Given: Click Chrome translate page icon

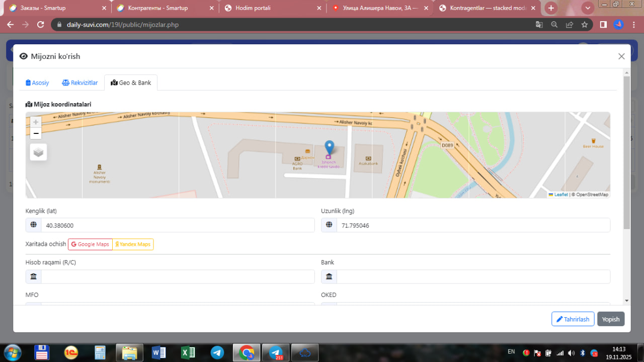Looking at the screenshot, I should coord(539,25).
